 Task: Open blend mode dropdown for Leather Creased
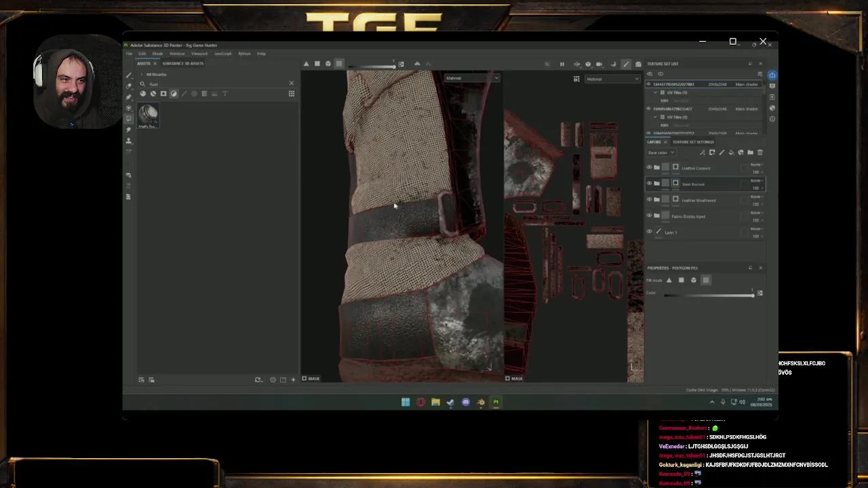coord(756,165)
